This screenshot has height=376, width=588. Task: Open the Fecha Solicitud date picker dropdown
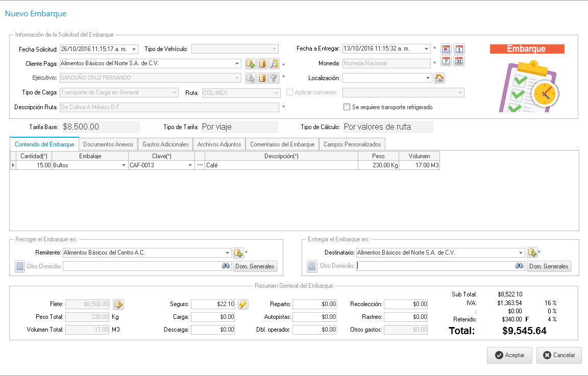[x=134, y=49]
